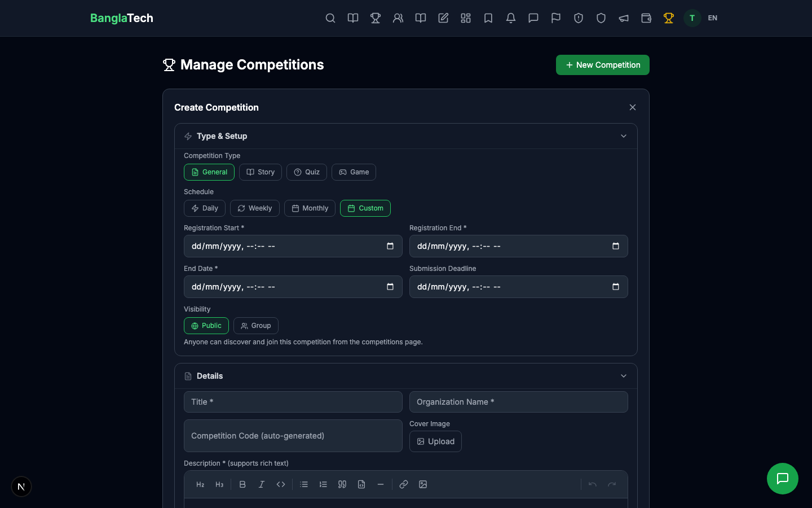Click the New Competition button

pos(602,65)
